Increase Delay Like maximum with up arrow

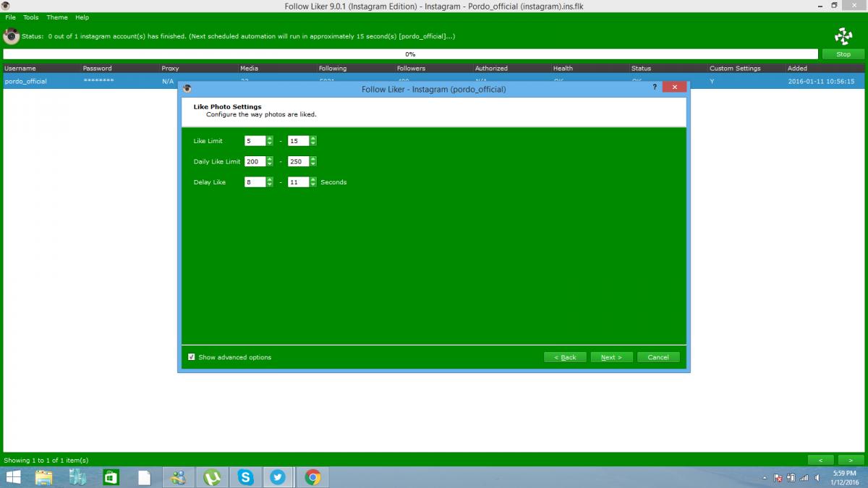click(x=313, y=180)
